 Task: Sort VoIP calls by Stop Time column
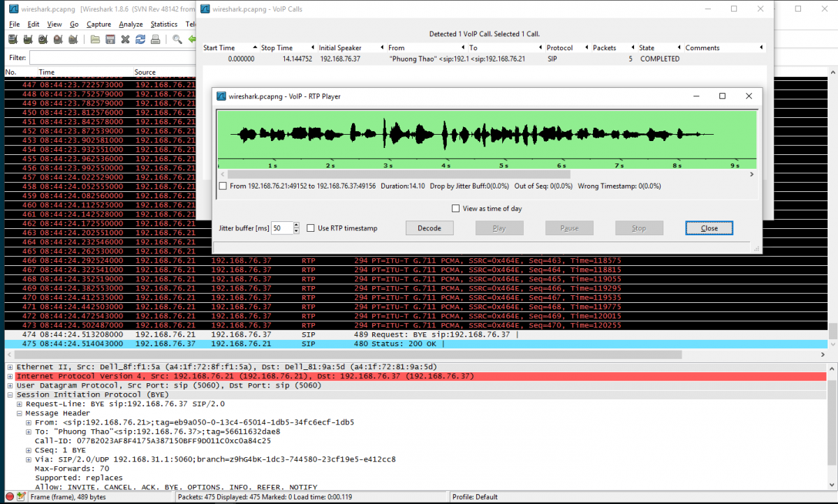click(288, 47)
